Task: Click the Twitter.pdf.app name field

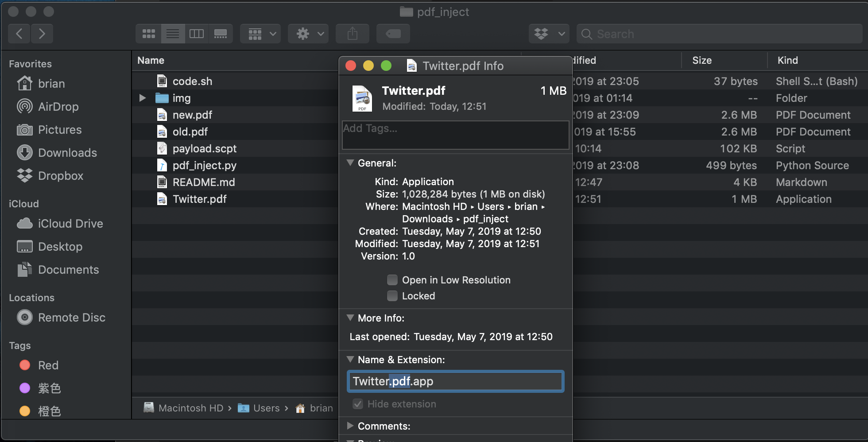Action: click(455, 381)
